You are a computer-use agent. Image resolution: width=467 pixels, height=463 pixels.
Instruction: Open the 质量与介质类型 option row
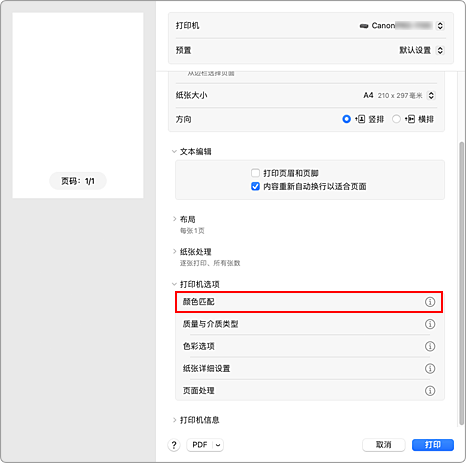coord(309,324)
